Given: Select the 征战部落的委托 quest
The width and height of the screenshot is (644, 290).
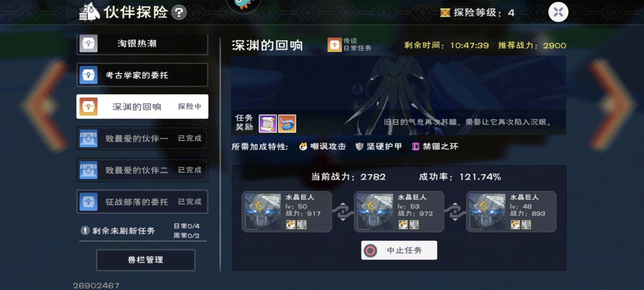Looking at the screenshot, I should [142, 202].
